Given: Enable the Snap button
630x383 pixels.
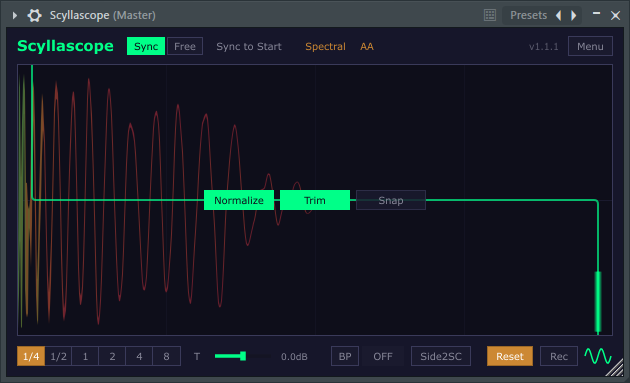Looking at the screenshot, I should point(391,200).
